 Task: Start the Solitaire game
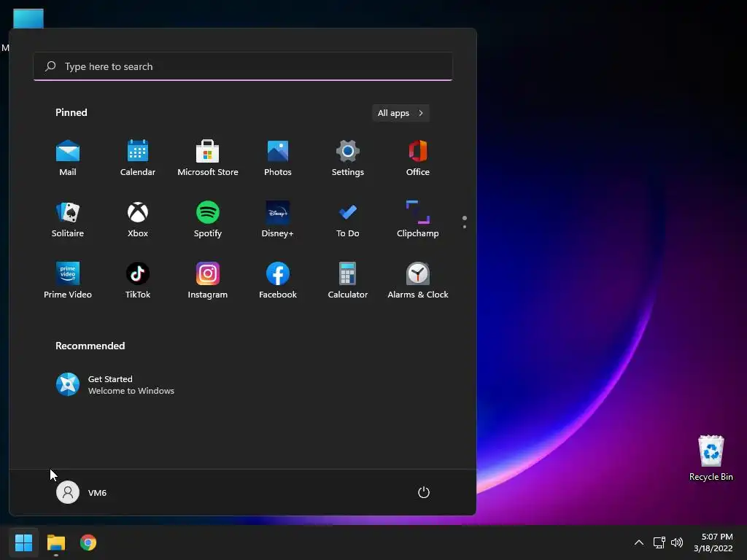point(68,219)
